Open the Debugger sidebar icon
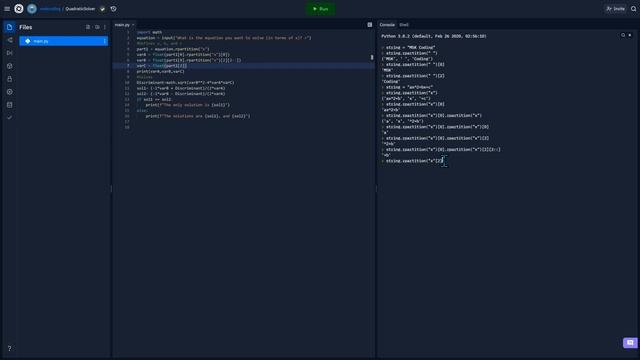Screen dimensions: 640x360 (9, 53)
